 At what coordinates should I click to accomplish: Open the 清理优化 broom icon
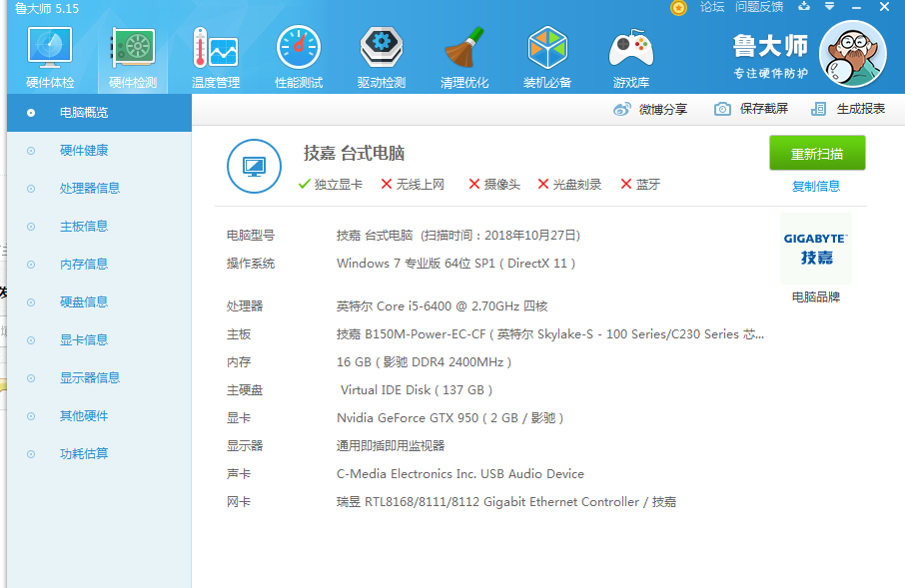(x=464, y=48)
